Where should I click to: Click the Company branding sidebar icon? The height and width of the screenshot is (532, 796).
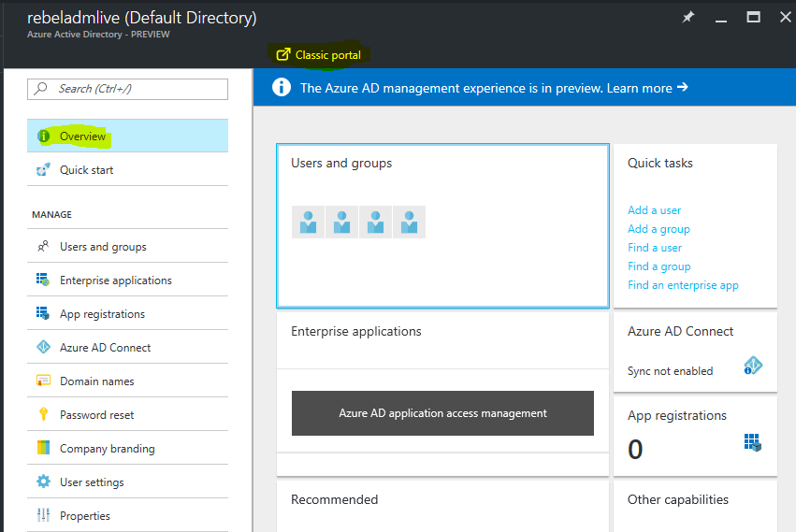[x=44, y=448]
